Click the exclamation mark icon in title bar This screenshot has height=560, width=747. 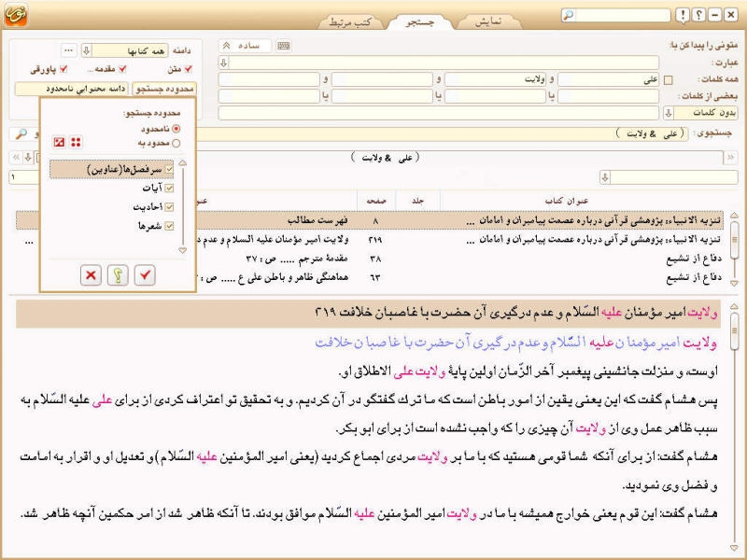[683, 15]
